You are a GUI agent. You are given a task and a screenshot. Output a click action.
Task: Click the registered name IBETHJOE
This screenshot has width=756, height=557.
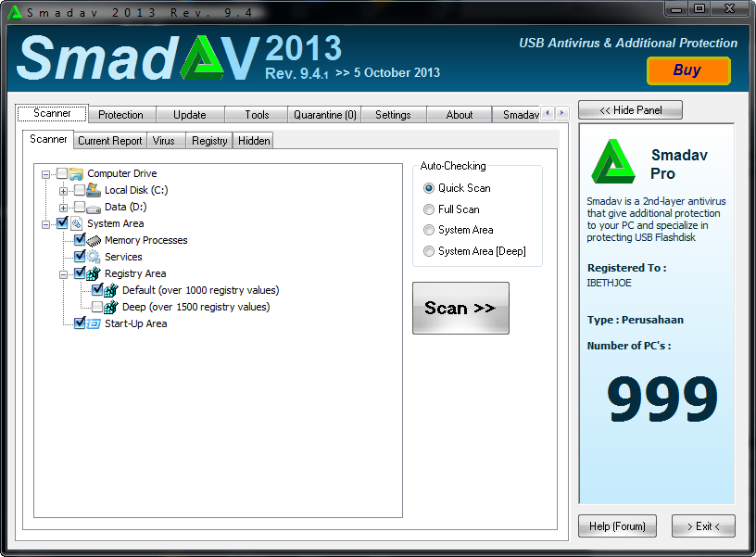(x=609, y=283)
